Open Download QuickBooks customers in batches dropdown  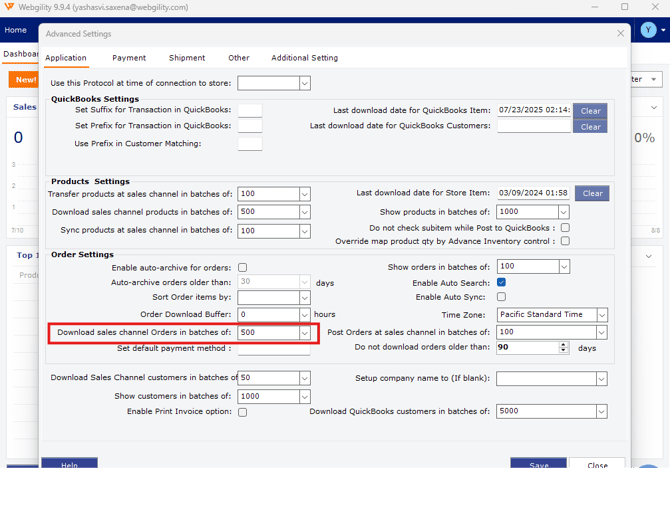(x=601, y=411)
